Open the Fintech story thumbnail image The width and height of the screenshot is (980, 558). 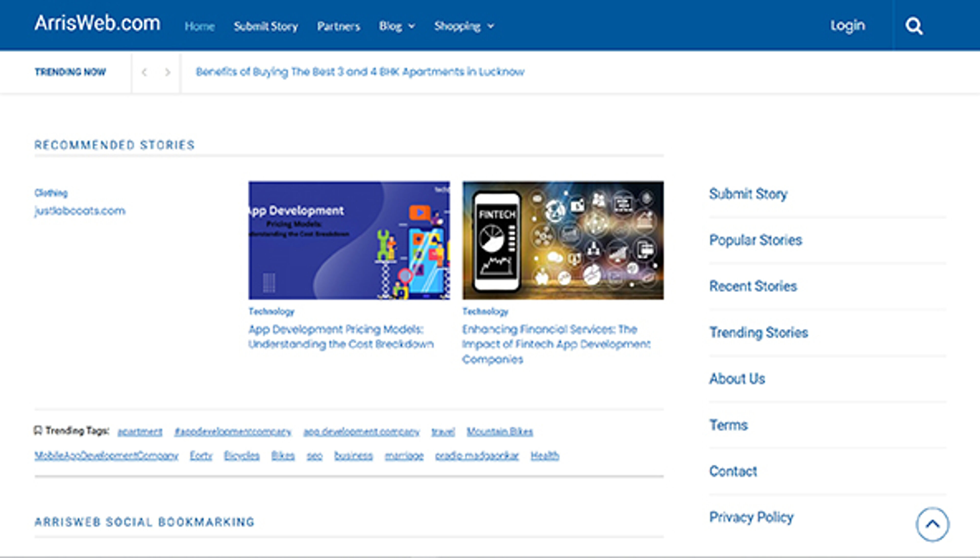[x=563, y=240]
